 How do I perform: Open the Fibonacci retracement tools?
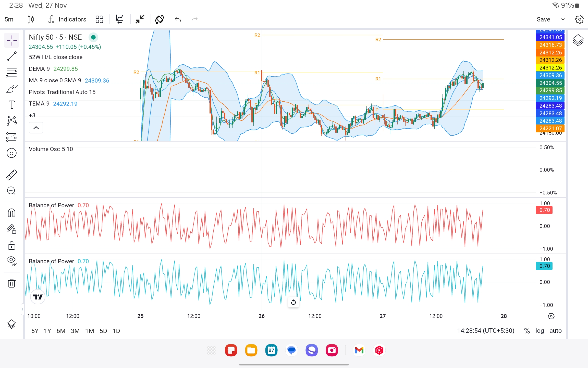11,73
